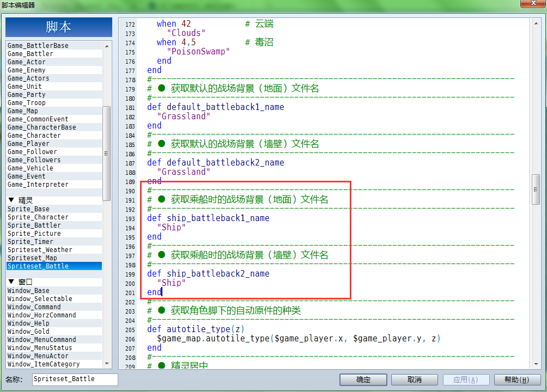Select the Game_Party script entry
Viewport: 547px width, 392px height.
point(54,95)
